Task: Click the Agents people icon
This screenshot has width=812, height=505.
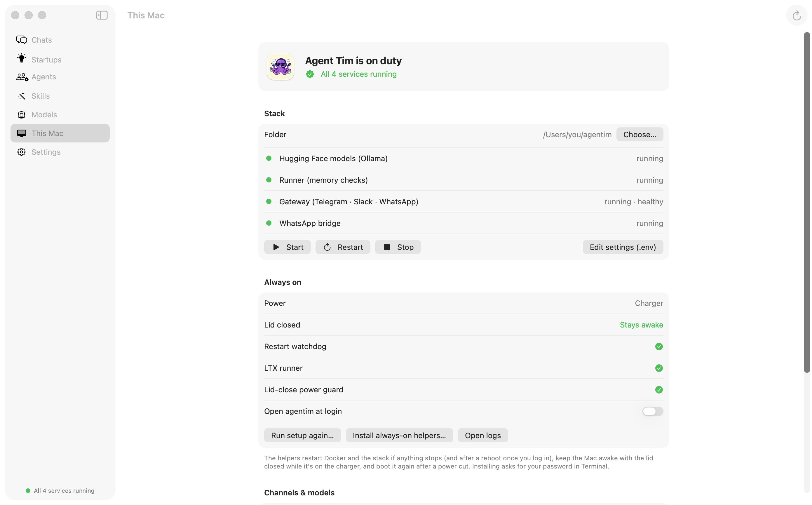Action: tap(22, 77)
